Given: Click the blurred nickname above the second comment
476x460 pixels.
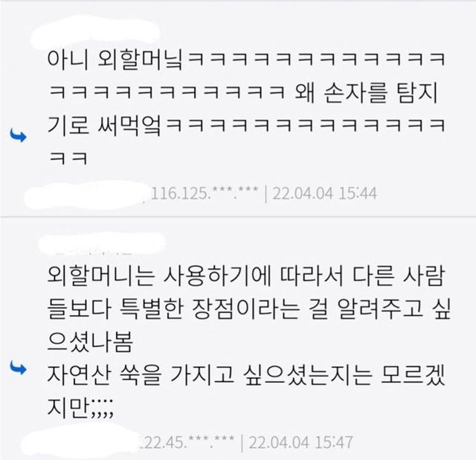Looking at the screenshot, I should [103, 244].
